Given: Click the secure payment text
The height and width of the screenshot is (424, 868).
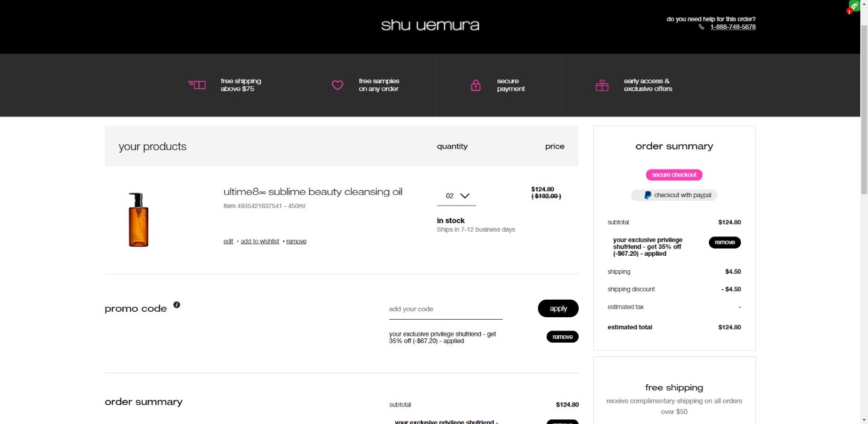Looking at the screenshot, I should [511, 85].
